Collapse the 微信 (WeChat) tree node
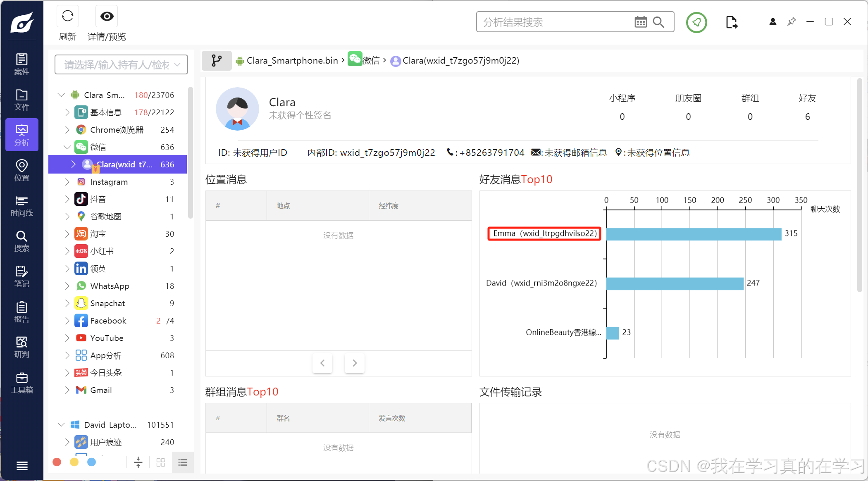Image resolution: width=868 pixels, height=481 pixels. [x=67, y=147]
